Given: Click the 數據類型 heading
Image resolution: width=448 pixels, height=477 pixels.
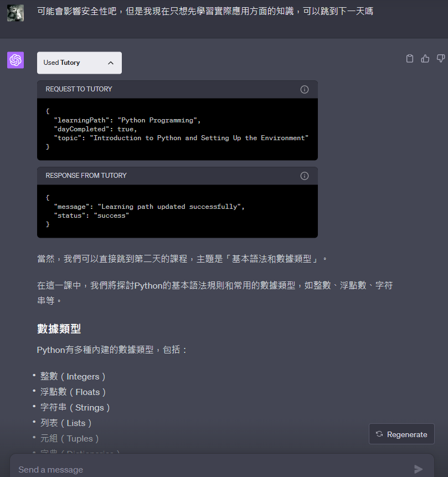Looking at the screenshot, I should (x=59, y=329).
